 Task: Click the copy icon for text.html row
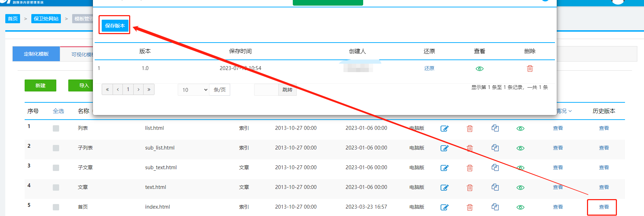[495, 187]
